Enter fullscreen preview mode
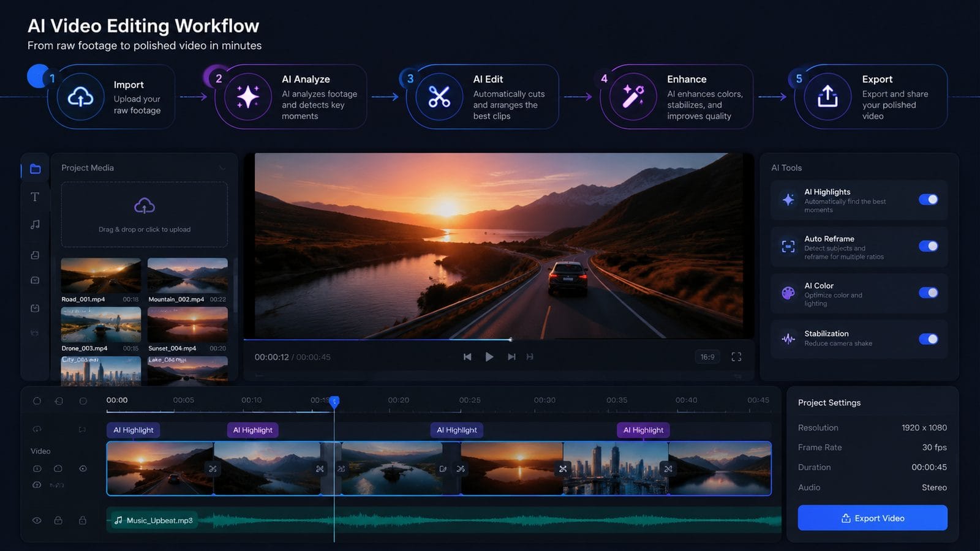The height and width of the screenshot is (551, 980). 736,357
